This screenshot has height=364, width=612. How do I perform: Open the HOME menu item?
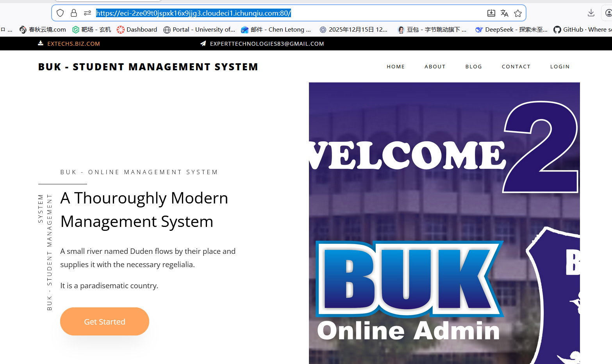396,67
